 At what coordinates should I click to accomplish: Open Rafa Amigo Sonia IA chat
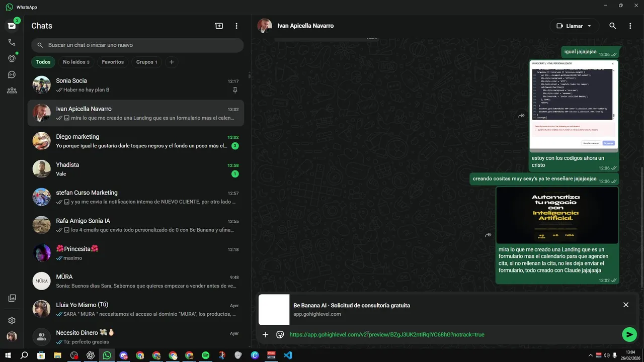pyautogui.click(x=136, y=225)
